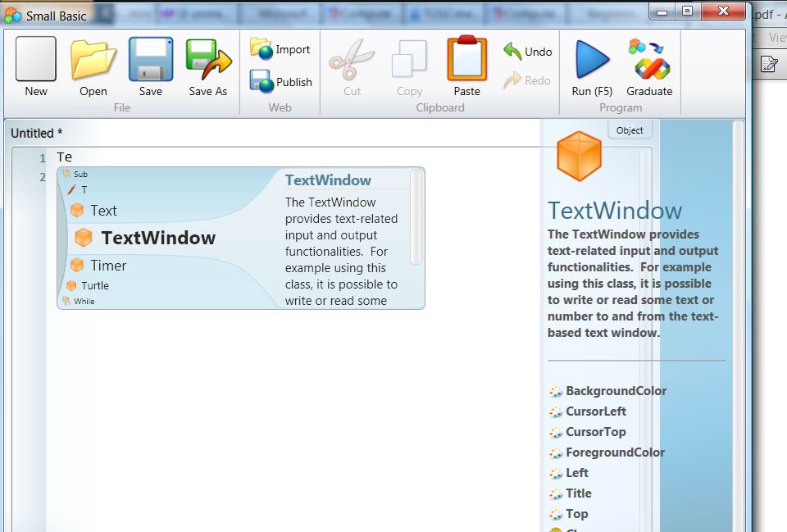Publish the program to web

point(281,81)
